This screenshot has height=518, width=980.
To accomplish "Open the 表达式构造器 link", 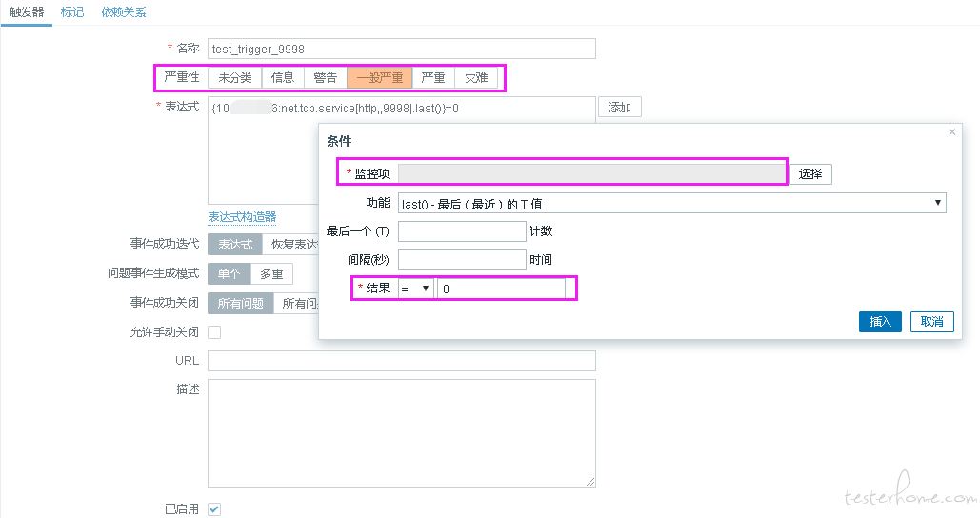I will pyautogui.click(x=242, y=217).
